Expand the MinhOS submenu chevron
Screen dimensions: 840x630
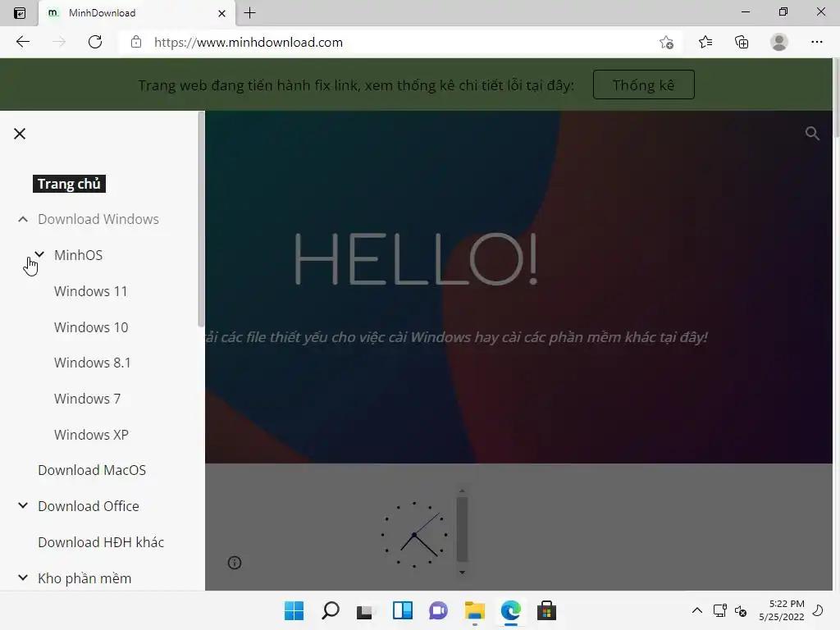[39, 254]
